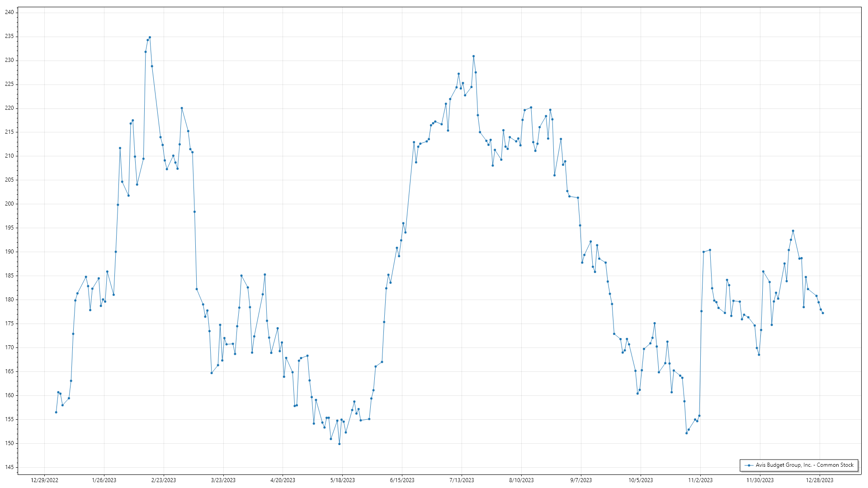Viewport: 868px width, 488px height.
Task: Click the 200 y-axis value label
Action: pyautogui.click(x=9, y=204)
